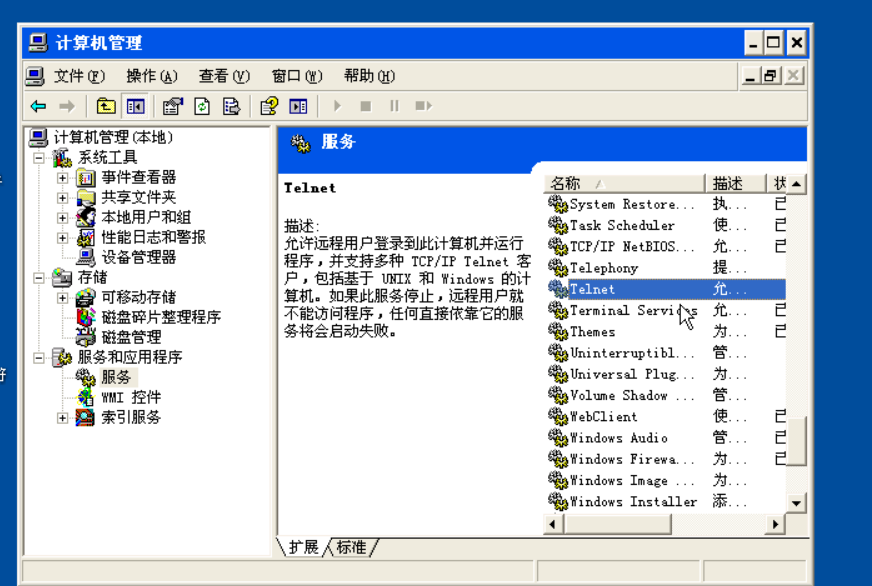Viewport: 872px width, 586px height.
Task: Select the Task Scheduler service
Action: tap(622, 225)
